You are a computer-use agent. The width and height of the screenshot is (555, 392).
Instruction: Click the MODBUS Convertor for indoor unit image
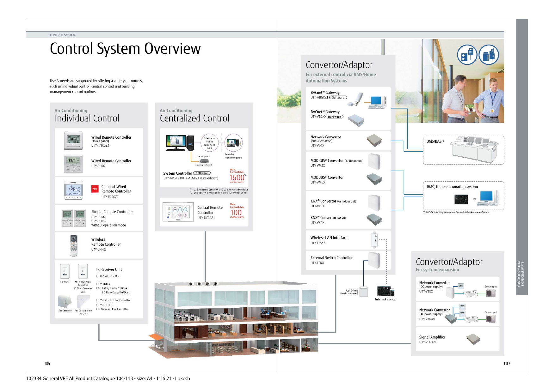click(x=374, y=162)
